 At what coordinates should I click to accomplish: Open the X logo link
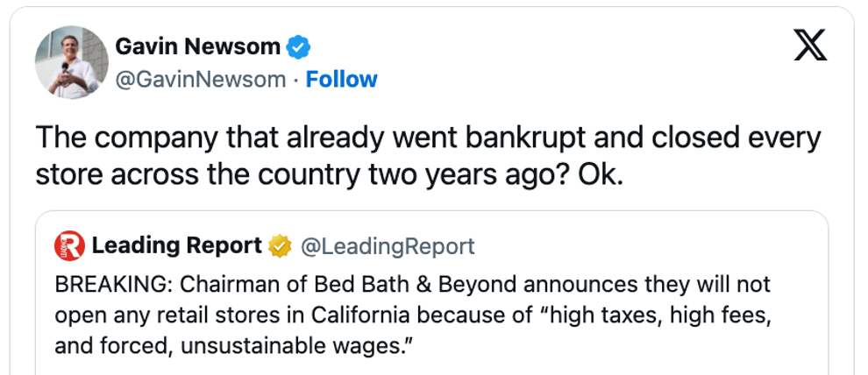810,46
